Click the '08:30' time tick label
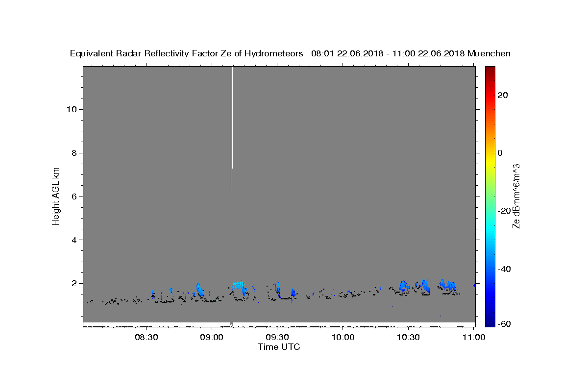This screenshot has height=392, width=588. point(147,337)
